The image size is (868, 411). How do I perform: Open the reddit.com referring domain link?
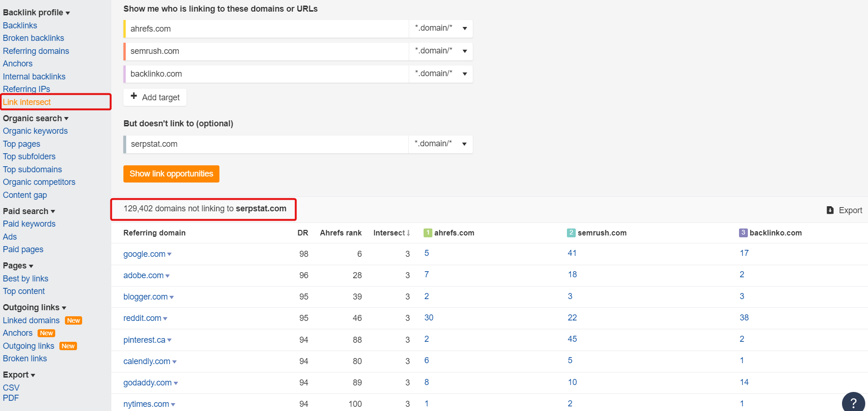pos(142,318)
